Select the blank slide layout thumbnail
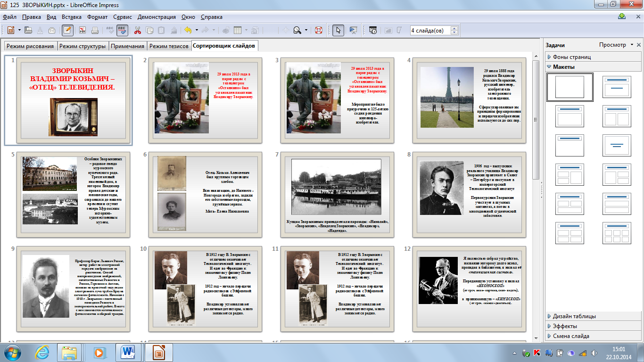644x362 pixels. tap(570, 87)
